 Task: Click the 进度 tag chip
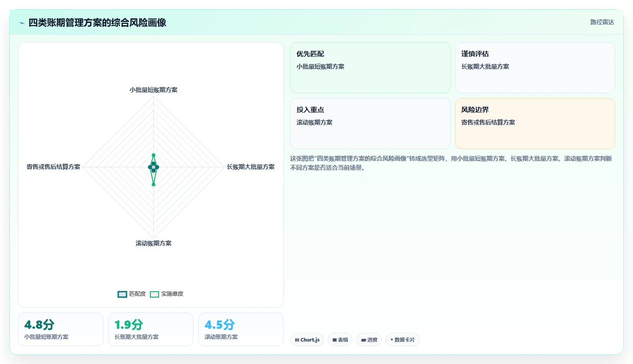tap(369, 340)
